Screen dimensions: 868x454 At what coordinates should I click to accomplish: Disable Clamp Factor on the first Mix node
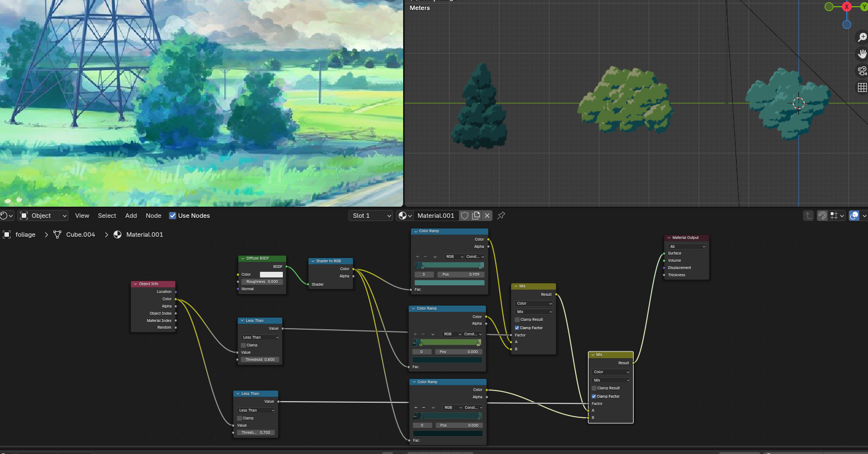(517, 328)
